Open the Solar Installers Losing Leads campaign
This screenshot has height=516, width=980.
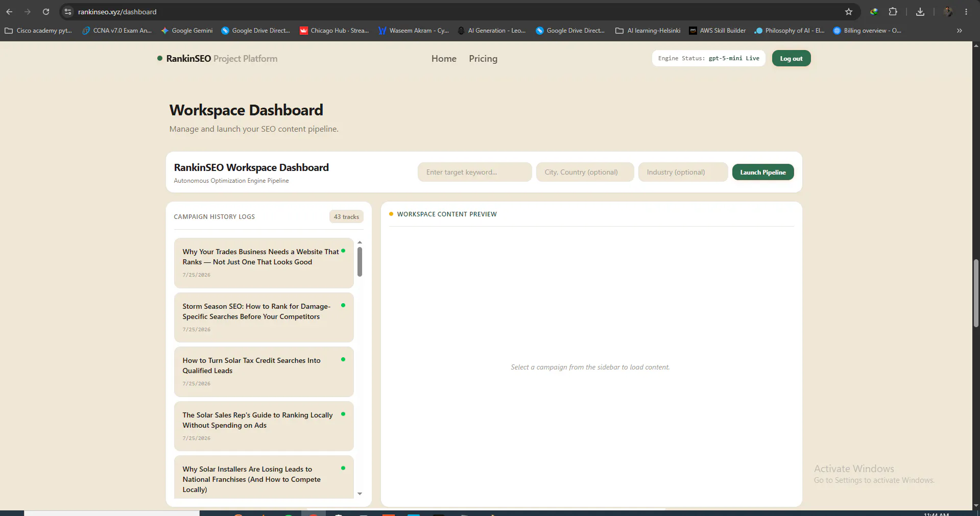click(x=264, y=477)
